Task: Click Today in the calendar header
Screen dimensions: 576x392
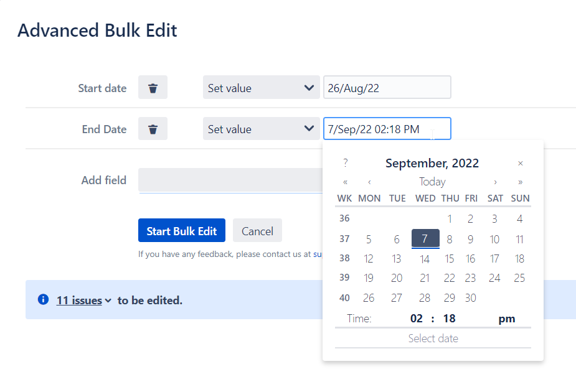Action: (x=432, y=182)
